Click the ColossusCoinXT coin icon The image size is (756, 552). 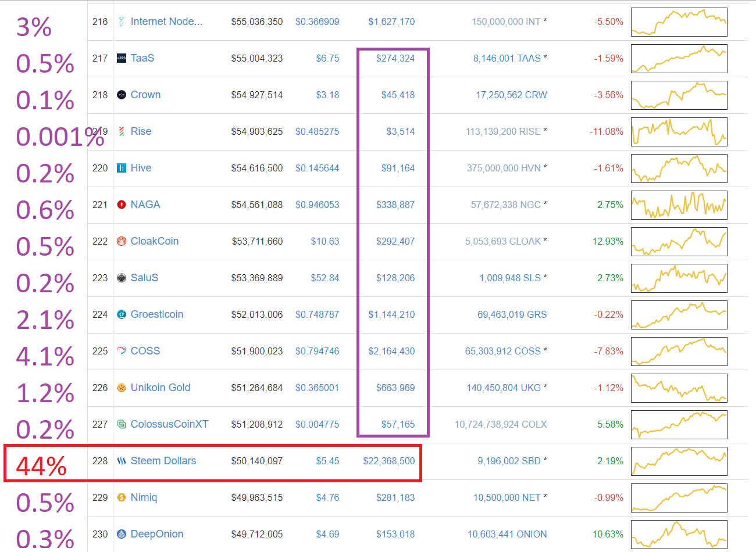pos(122,424)
